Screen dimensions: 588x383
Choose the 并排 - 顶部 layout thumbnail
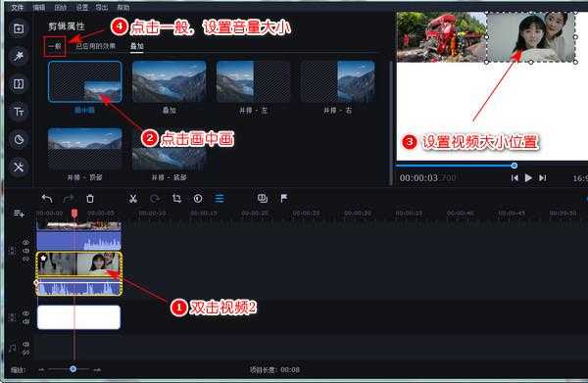tap(84, 149)
